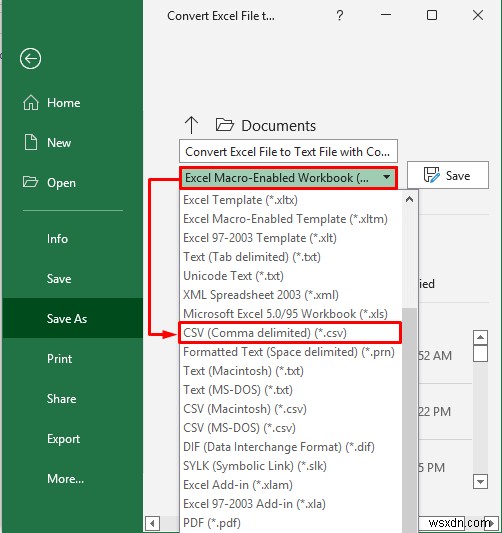Choose Excel Add-in (*.xlam)
Viewport: 502px width, 533px height.
coord(290,485)
